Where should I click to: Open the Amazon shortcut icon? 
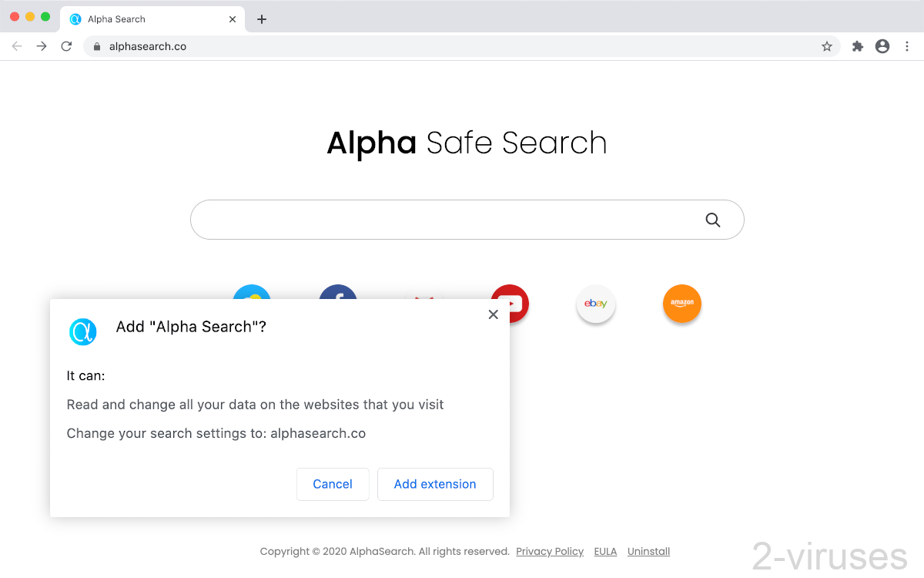682,304
